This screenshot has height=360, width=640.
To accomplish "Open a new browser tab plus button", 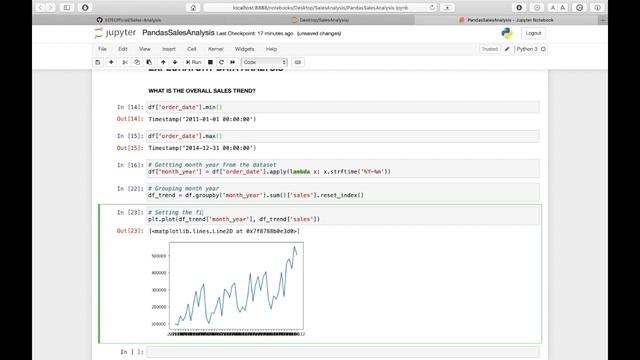I will [603, 20].
